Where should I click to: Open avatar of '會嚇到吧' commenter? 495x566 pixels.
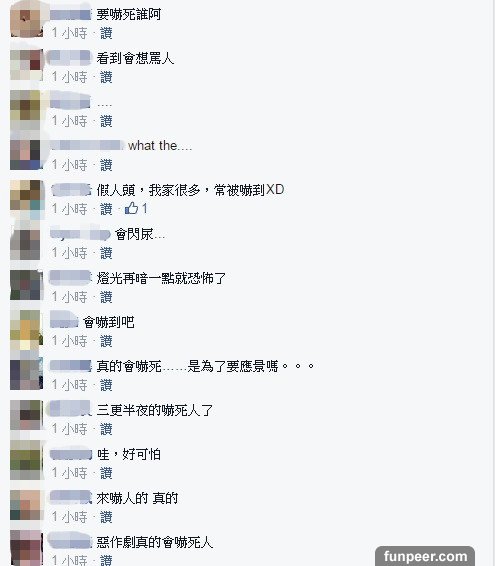coord(26,329)
